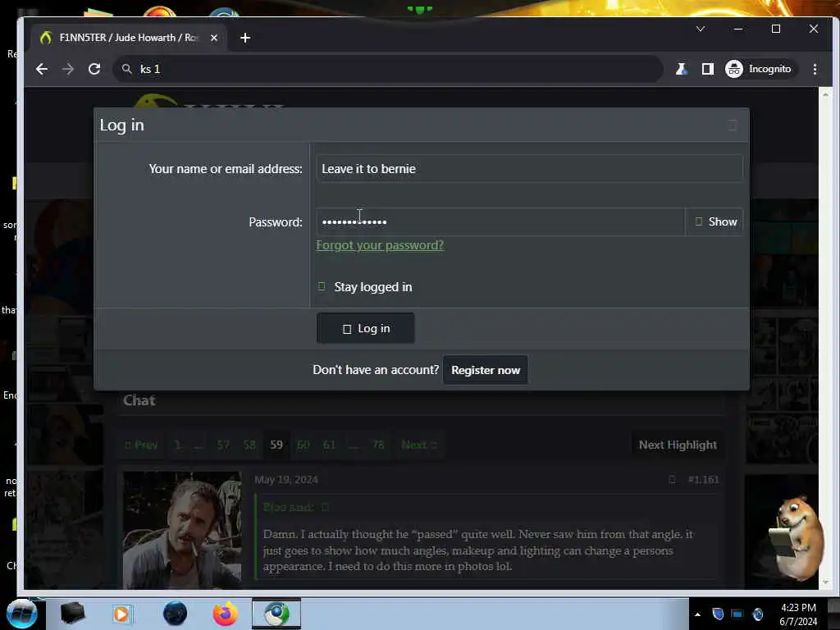The image size is (840, 630).
Task: Click the May 19, 2024 post date
Action: tap(286, 480)
